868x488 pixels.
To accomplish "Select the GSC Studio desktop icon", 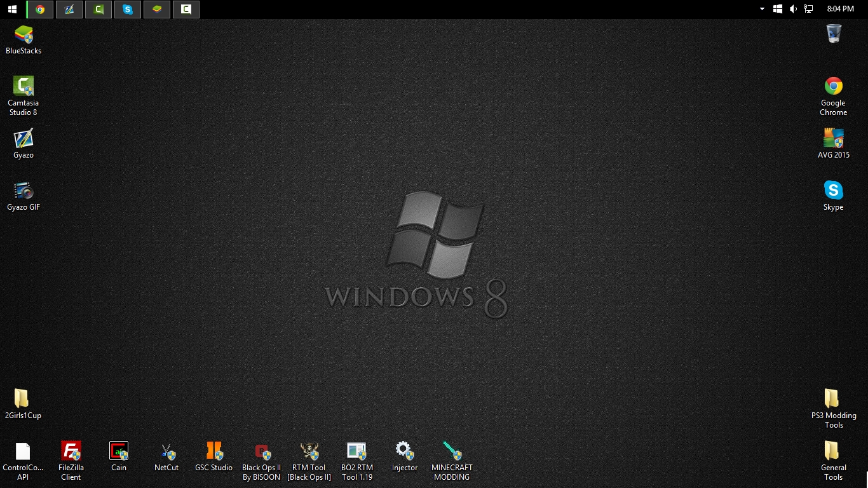I will [x=214, y=456].
